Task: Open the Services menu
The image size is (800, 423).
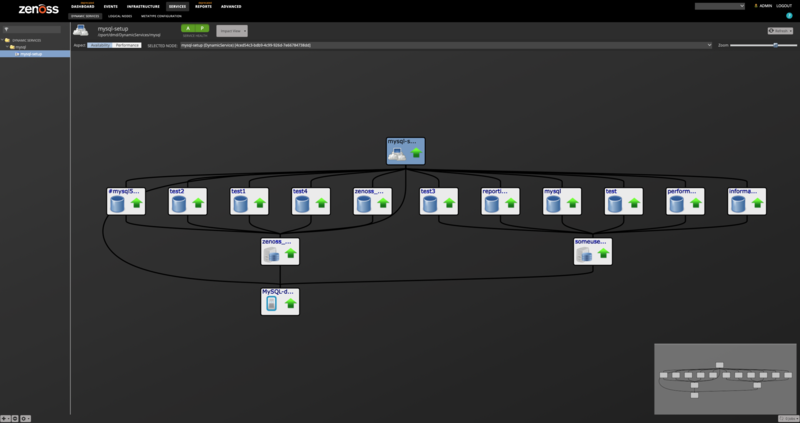Action: [x=178, y=7]
